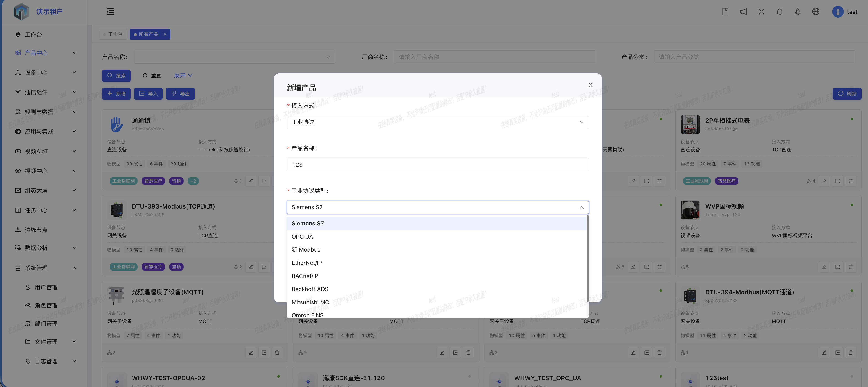Collapse the sidebar with the menu fold icon
The width and height of the screenshot is (868, 387).
[x=110, y=12]
